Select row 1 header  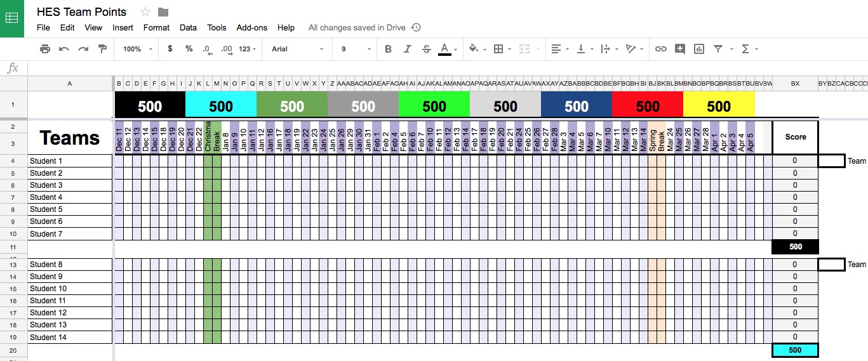pos(13,104)
